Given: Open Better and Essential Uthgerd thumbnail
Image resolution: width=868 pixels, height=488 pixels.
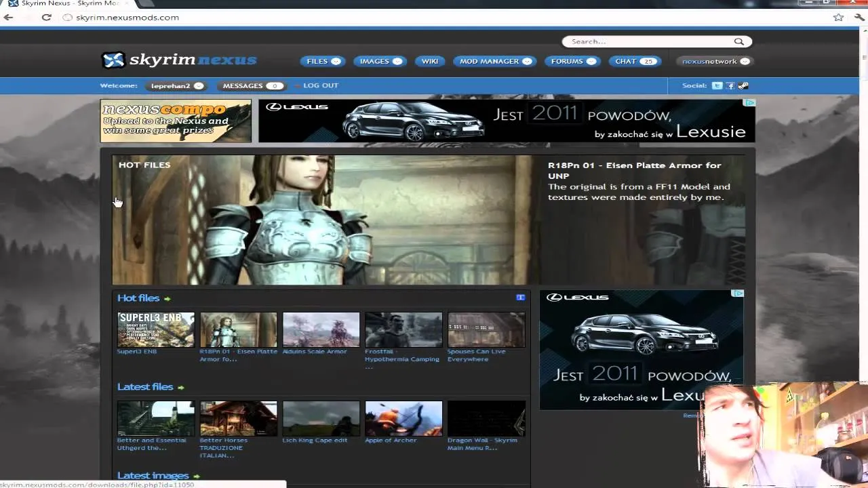Looking at the screenshot, I should pyautogui.click(x=156, y=418).
